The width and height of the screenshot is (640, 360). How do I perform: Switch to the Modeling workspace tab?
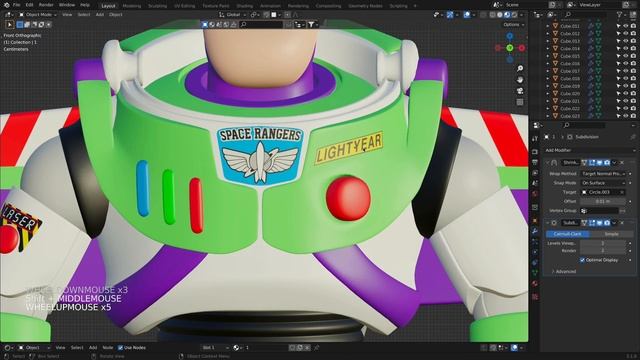[131, 6]
